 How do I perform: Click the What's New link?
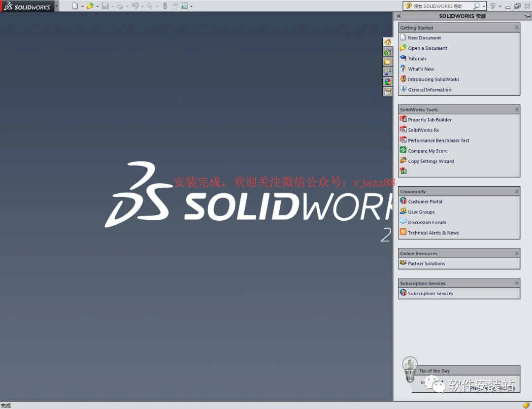421,69
